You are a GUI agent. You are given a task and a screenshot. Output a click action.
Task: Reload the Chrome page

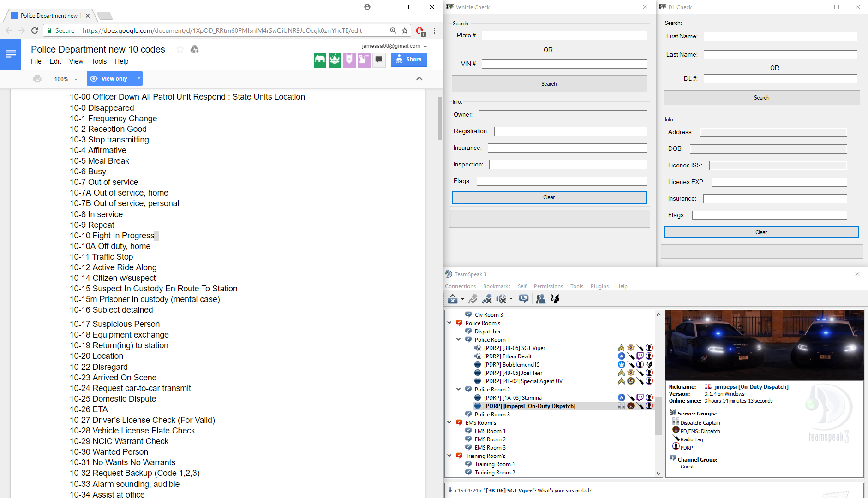[x=35, y=30]
